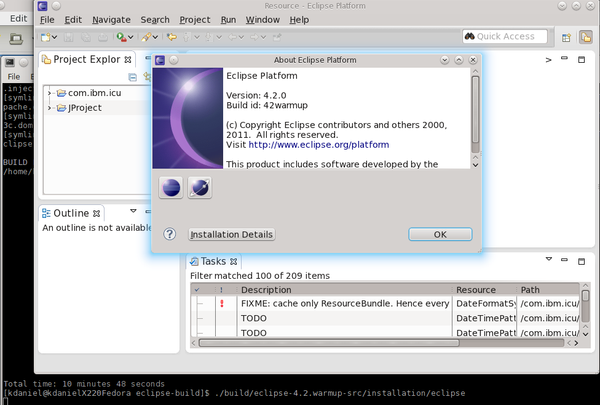Click the Eclipse SDK feature icon

(x=171, y=188)
